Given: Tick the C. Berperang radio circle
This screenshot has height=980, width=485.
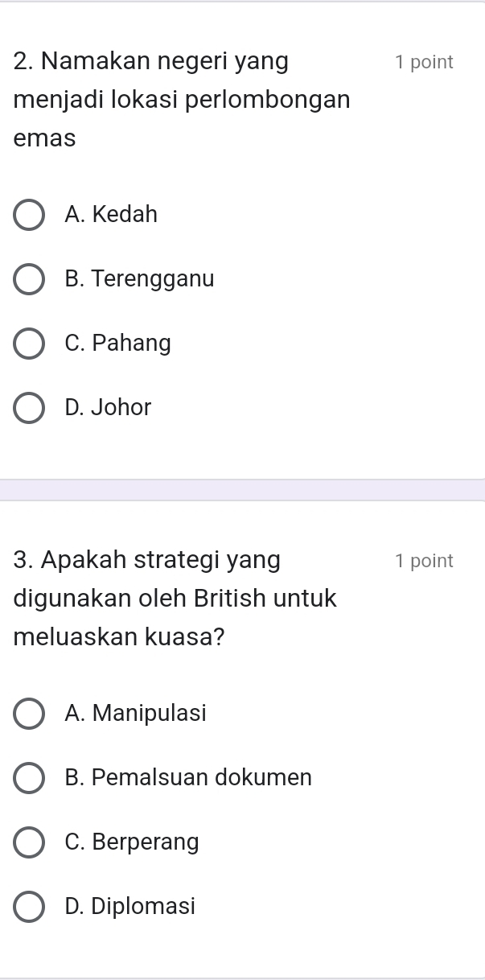Looking at the screenshot, I should click(30, 842).
